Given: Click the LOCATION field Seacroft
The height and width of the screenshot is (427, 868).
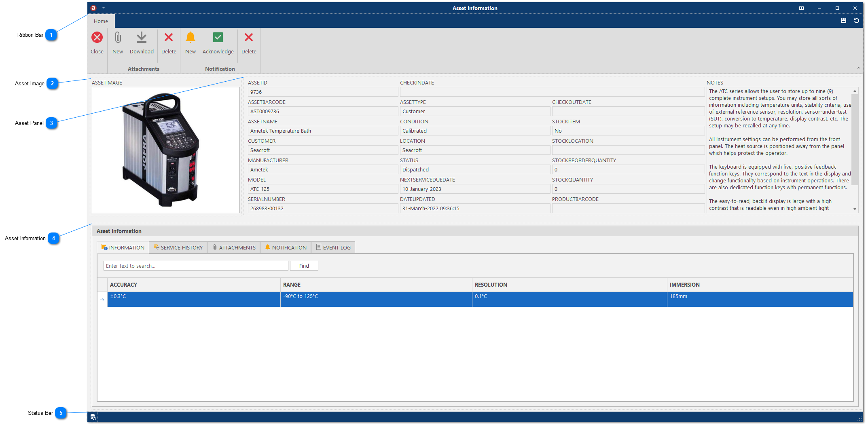Looking at the screenshot, I should [475, 150].
